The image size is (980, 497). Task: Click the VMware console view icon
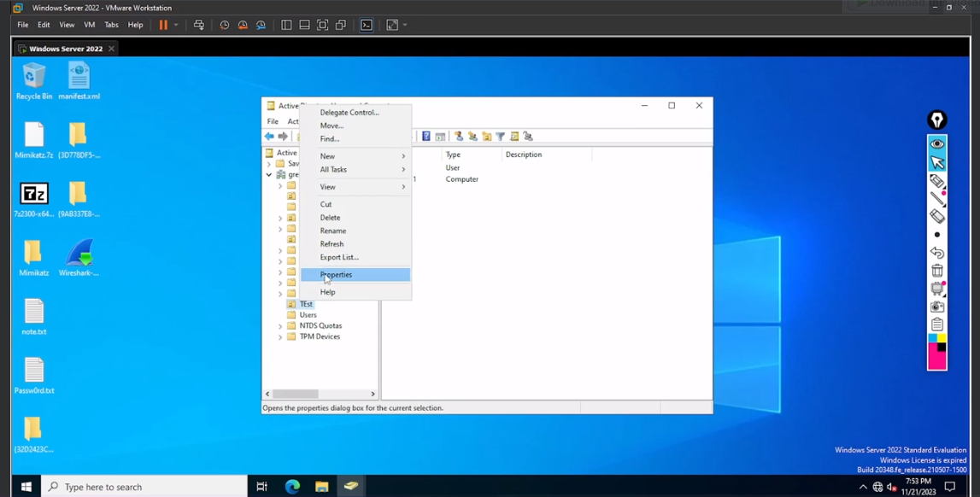367,25
